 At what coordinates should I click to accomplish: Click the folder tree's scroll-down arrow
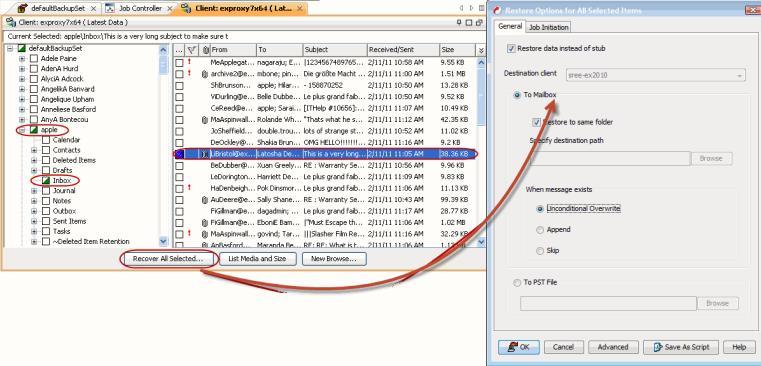pyautogui.click(x=163, y=241)
